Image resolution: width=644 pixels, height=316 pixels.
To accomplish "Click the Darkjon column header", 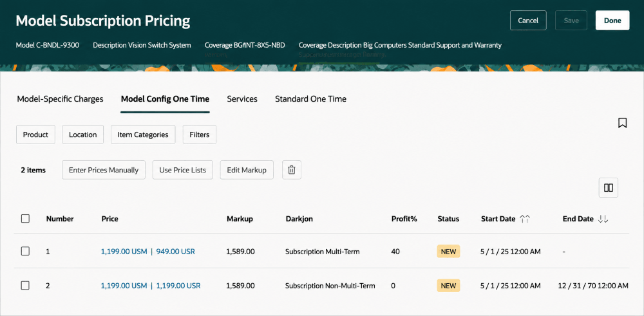I will pyautogui.click(x=299, y=219).
